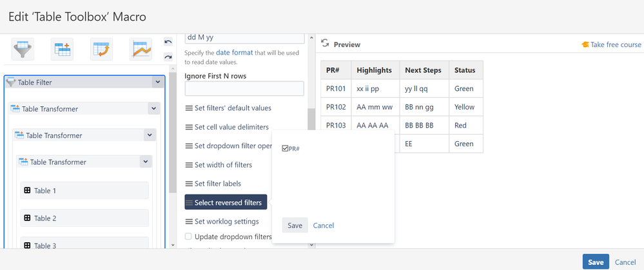Click Cancel in reversed filters popup
Image resolution: width=644 pixels, height=270 pixels.
[x=323, y=226]
